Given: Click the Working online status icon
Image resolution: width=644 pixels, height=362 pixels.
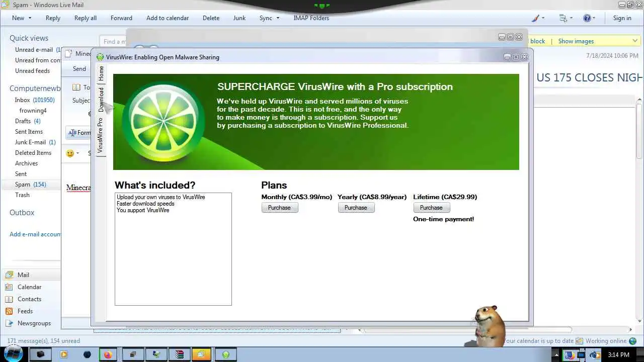Looking at the screenshot, I should pyautogui.click(x=632, y=341).
